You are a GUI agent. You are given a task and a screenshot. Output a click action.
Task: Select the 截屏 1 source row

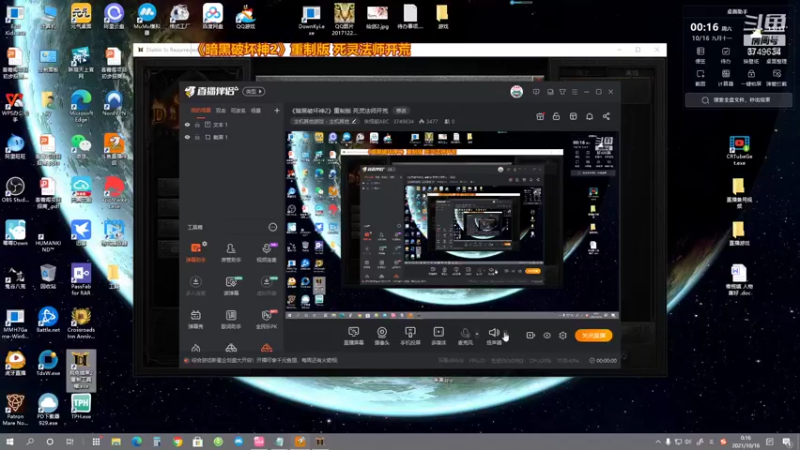[232, 137]
